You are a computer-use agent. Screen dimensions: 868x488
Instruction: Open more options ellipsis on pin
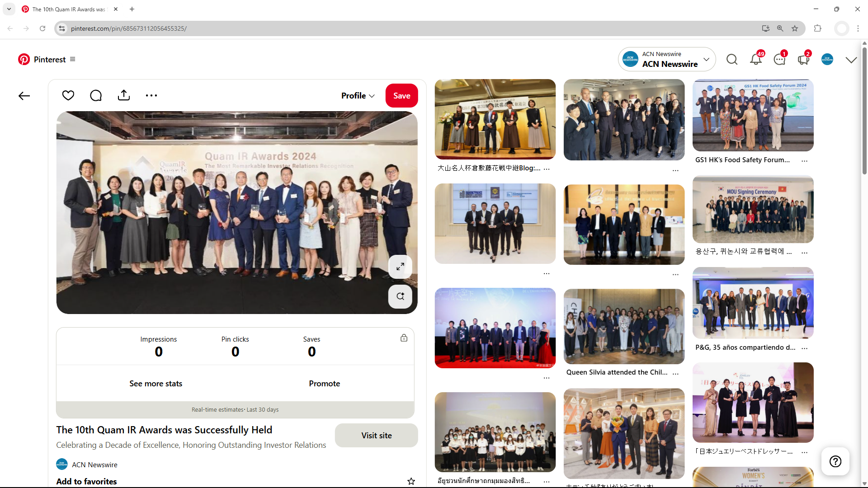pyautogui.click(x=151, y=95)
